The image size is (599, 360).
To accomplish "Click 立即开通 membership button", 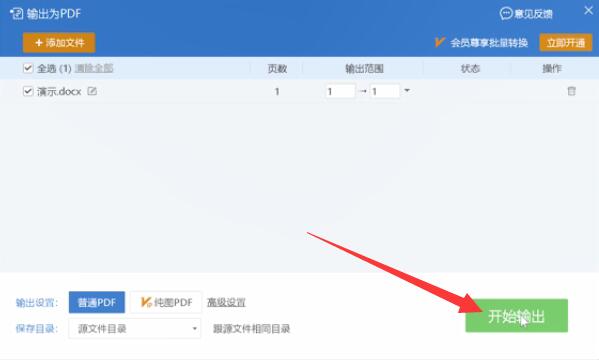I will pyautogui.click(x=566, y=42).
